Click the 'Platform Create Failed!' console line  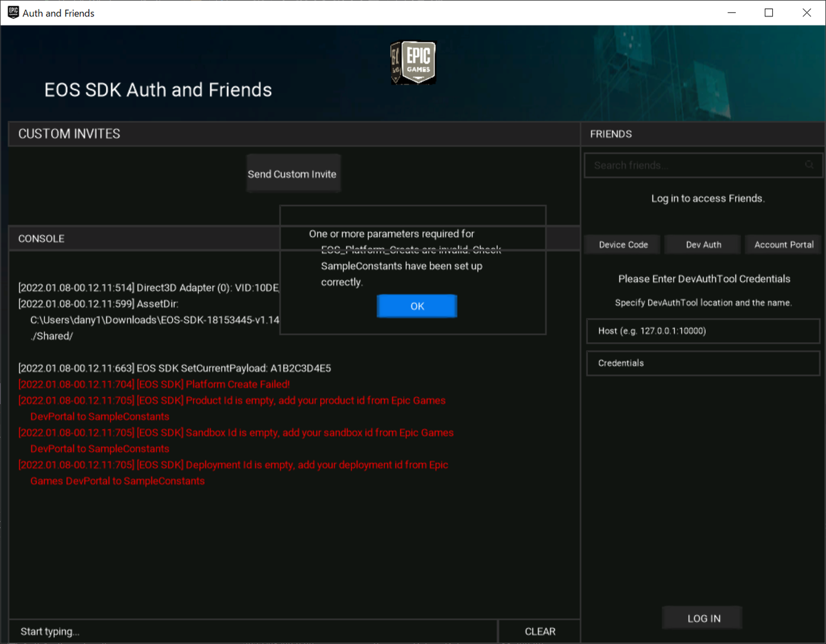coord(154,385)
